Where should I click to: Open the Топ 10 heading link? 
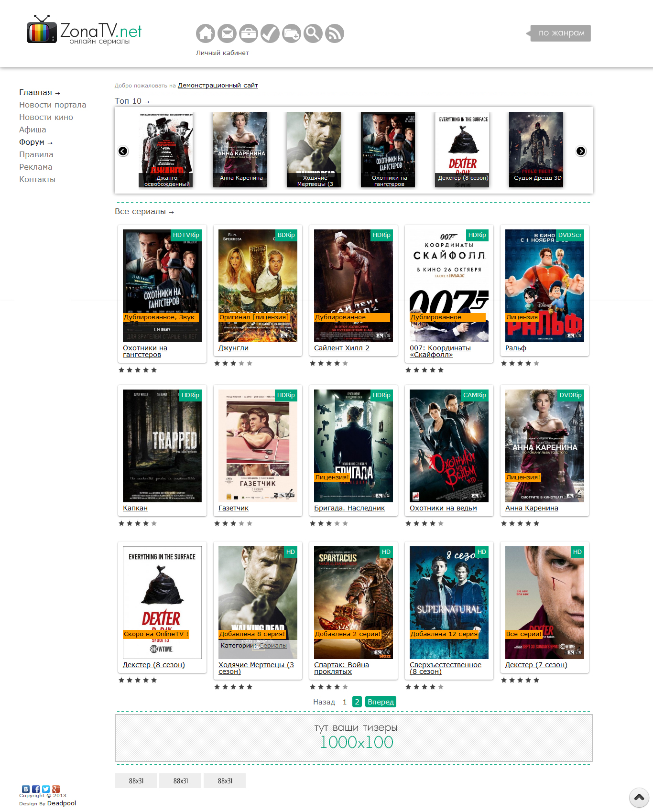[x=132, y=101]
